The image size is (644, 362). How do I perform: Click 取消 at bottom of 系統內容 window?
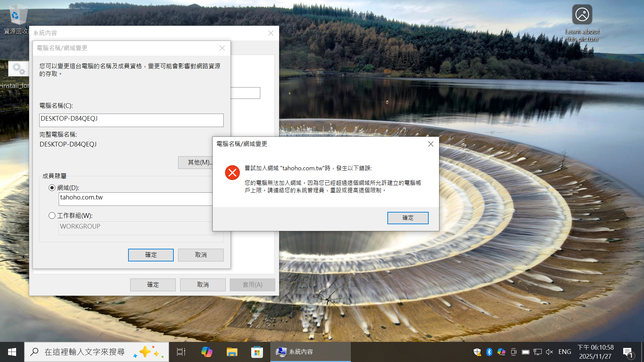[x=203, y=285]
